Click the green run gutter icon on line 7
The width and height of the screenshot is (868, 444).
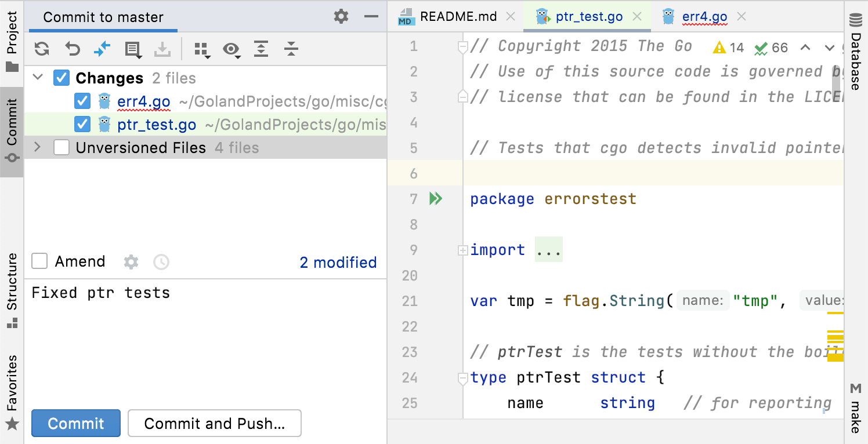pyautogui.click(x=435, y=199)
